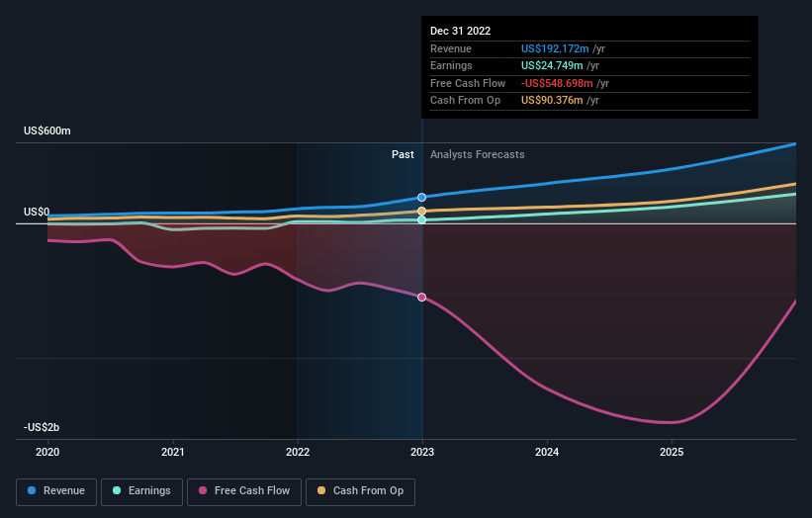Click the Dec 31 2022 tooltip date
Screen dimensions: 812x518
[x=460, y=31]
